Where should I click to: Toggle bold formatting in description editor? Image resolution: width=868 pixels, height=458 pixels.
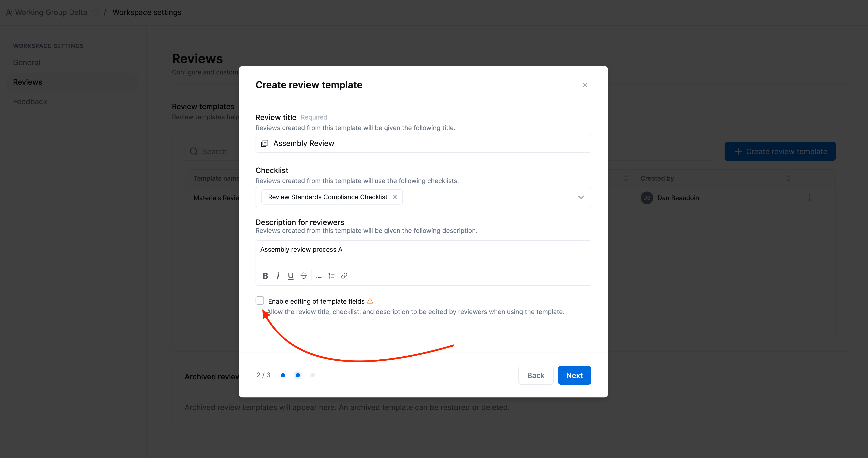click(x=265, y=276)
